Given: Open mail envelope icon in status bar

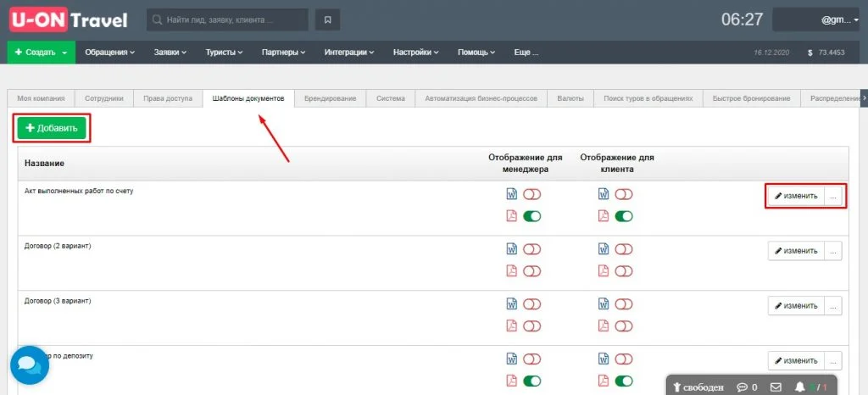Looking at the screenshot, I should (x=776, y=387).
